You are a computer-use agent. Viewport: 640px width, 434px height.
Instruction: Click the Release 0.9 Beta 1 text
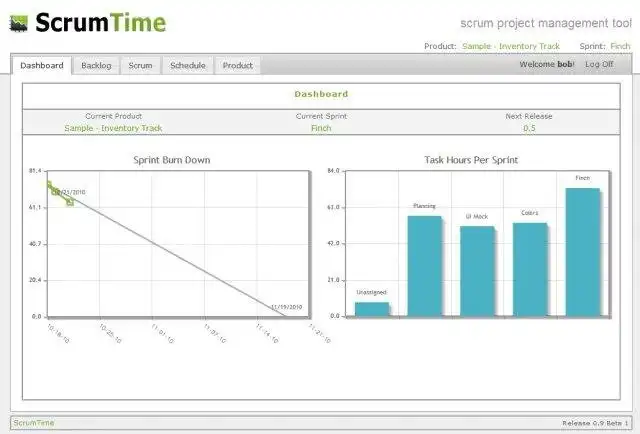pos(596,423)
